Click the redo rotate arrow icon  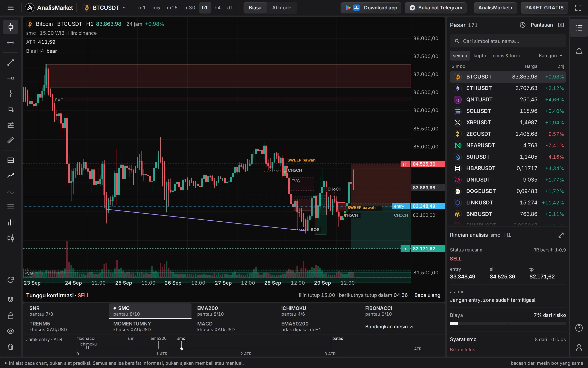pyautogui.click(x=10, y=280)
